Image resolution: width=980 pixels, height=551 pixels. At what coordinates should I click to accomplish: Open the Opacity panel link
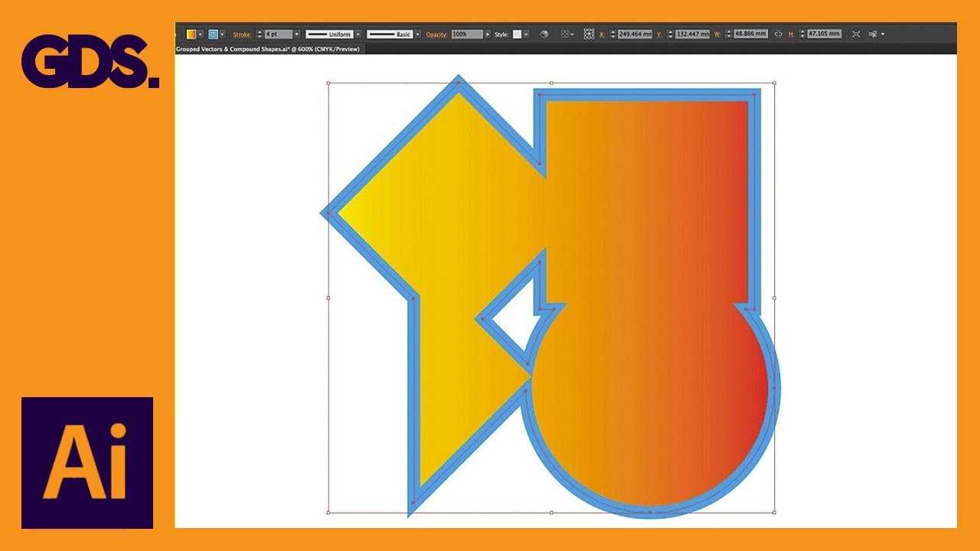point(436,34)
